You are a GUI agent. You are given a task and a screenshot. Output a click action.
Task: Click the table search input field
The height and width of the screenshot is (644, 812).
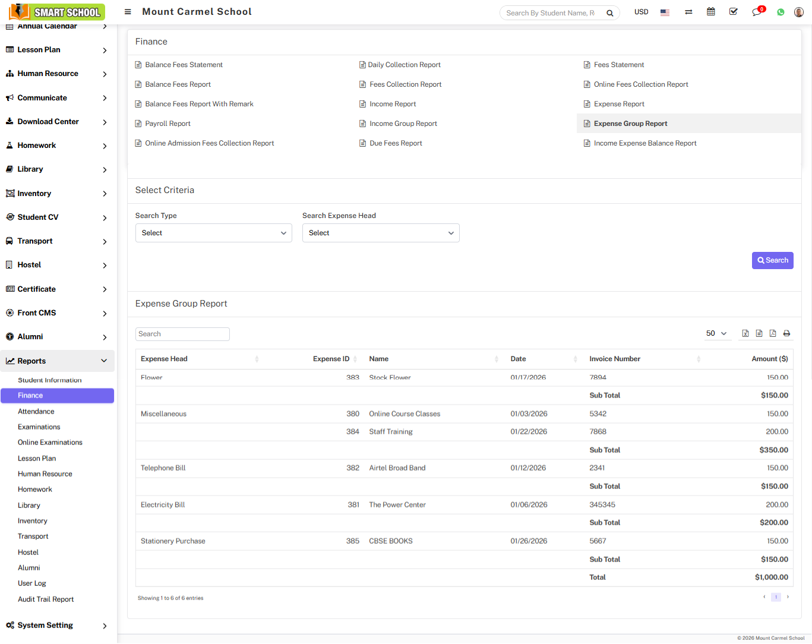click(x=182, y=334)
